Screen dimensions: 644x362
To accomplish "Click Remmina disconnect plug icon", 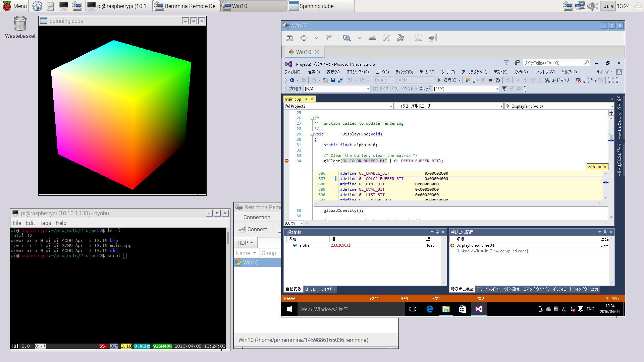I will click(x=432, y=38).
